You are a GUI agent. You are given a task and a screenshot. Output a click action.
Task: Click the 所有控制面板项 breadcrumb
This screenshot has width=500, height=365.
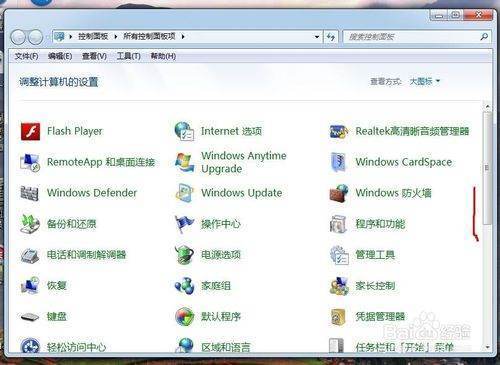click(x=149, y=36)
